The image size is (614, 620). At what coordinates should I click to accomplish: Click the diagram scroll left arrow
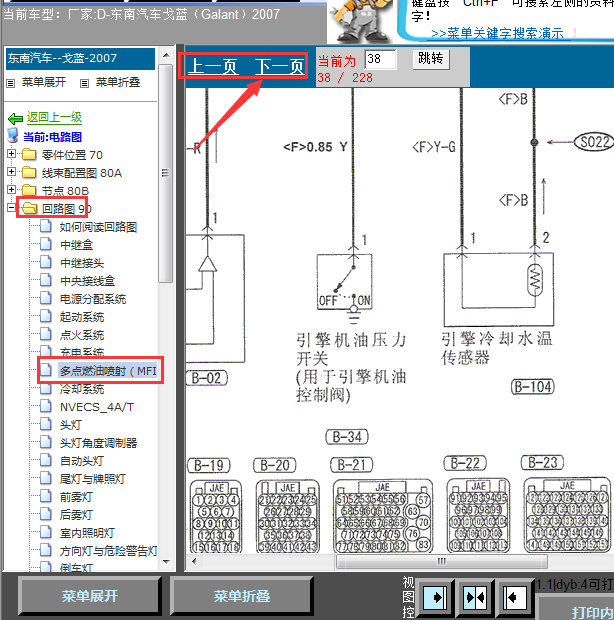click(x=194, y=561)
